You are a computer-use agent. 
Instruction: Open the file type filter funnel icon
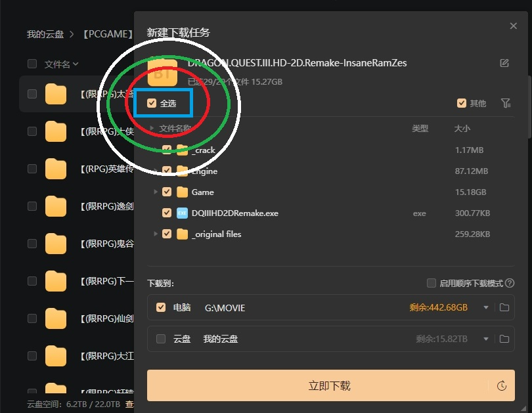click(504, 103)
